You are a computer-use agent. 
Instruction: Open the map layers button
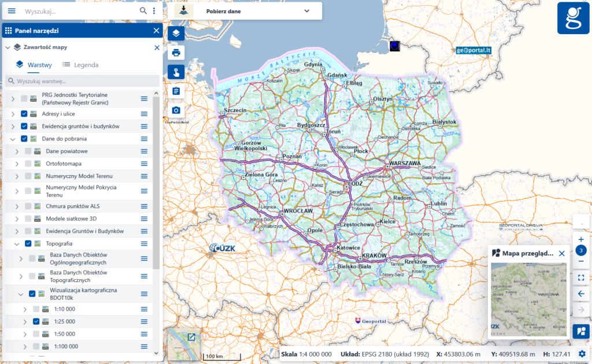point(176,33)
